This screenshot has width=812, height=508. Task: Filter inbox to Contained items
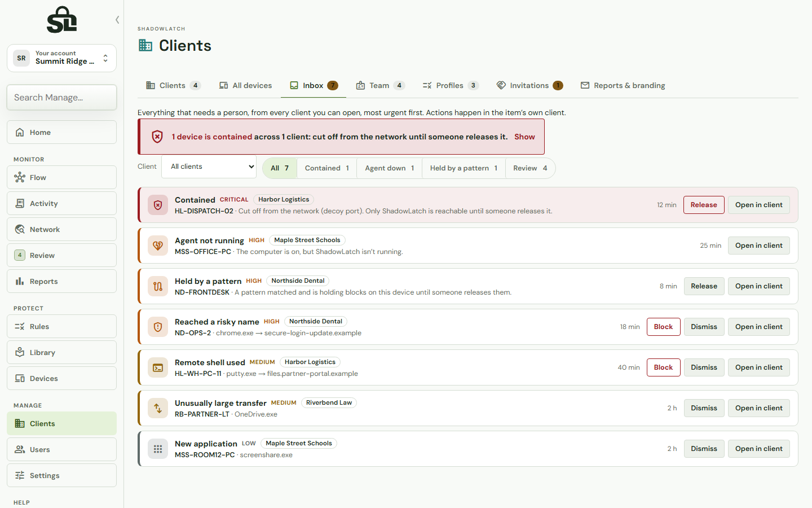[x=327, y=168]
